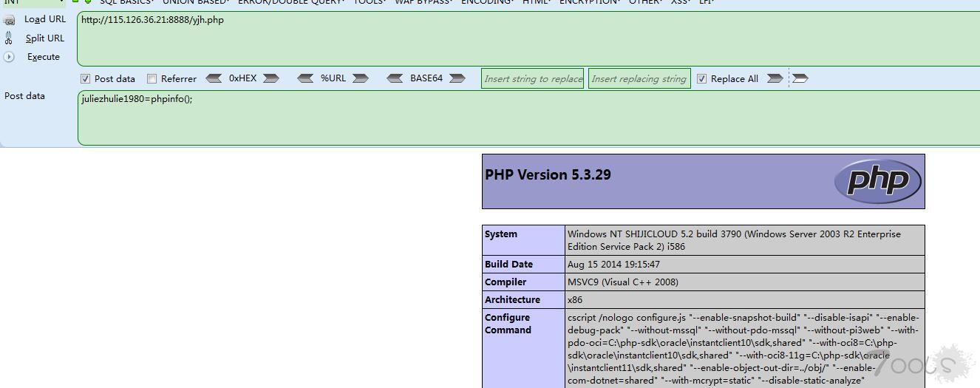Click the Load URL button label
This screenshot has width=980, height=388.
pos(45,19)
